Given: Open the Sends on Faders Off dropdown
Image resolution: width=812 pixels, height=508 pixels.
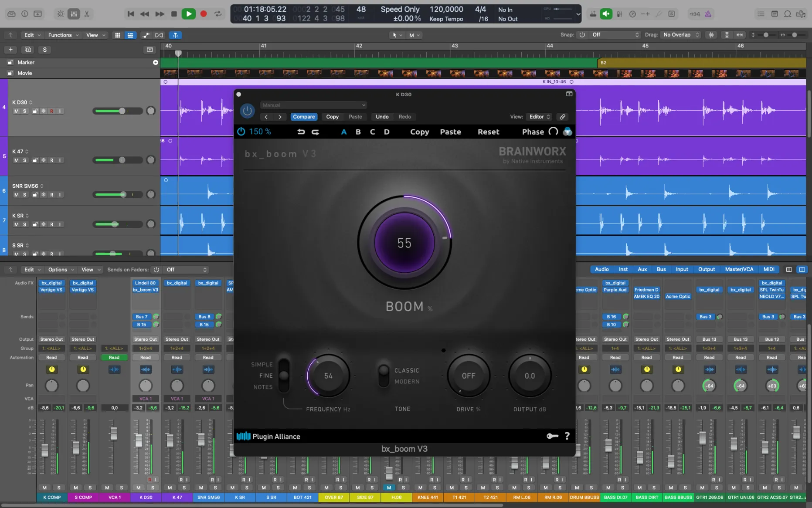Looking at the screenshot, I should pos(187,270).
